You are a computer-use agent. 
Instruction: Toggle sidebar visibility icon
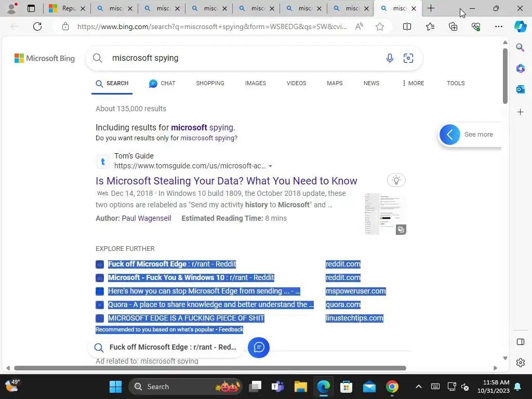coord(520,342)
